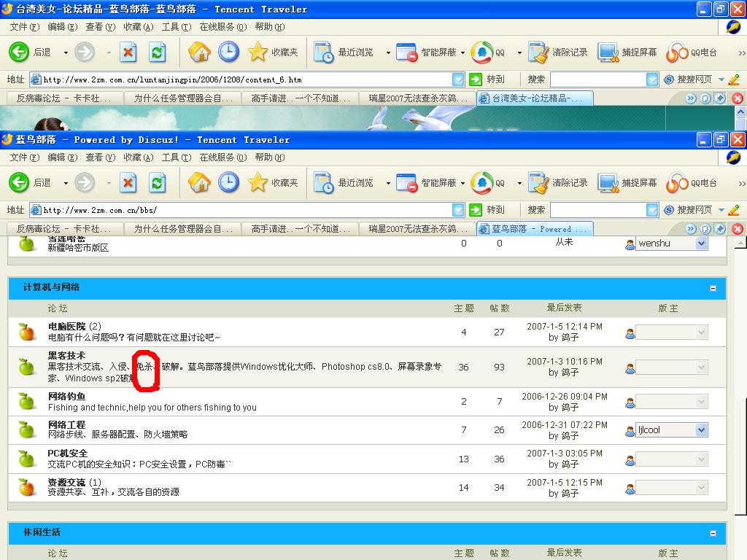Click 2007-1-5 12:14 PM last post date

point(565,327)
